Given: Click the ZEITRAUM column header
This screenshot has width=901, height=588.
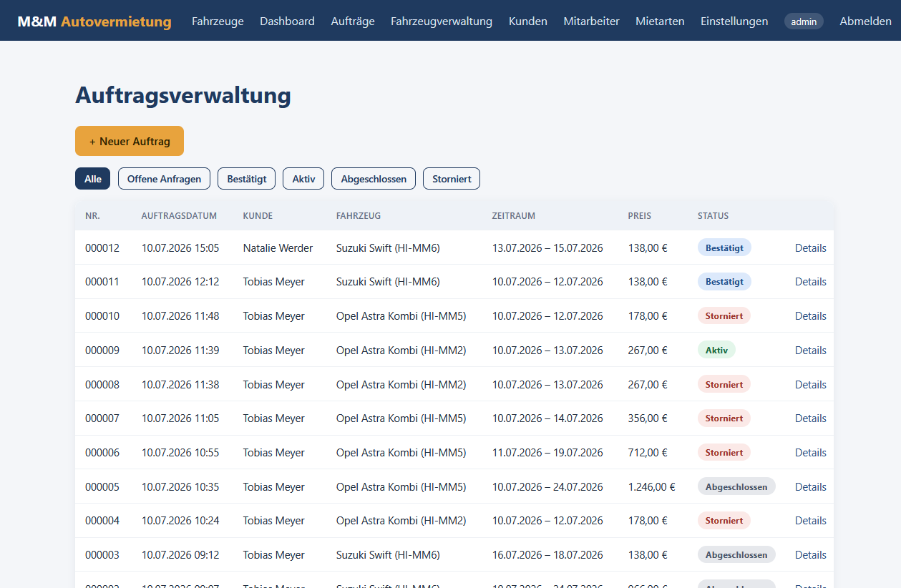Looking at the screenshot, I should 514,216.
